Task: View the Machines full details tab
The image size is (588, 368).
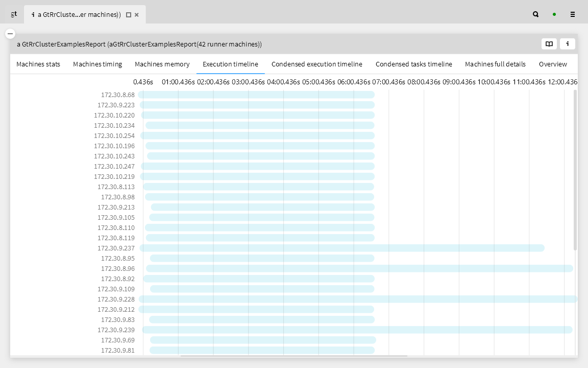Action: [x=496, y=64]
